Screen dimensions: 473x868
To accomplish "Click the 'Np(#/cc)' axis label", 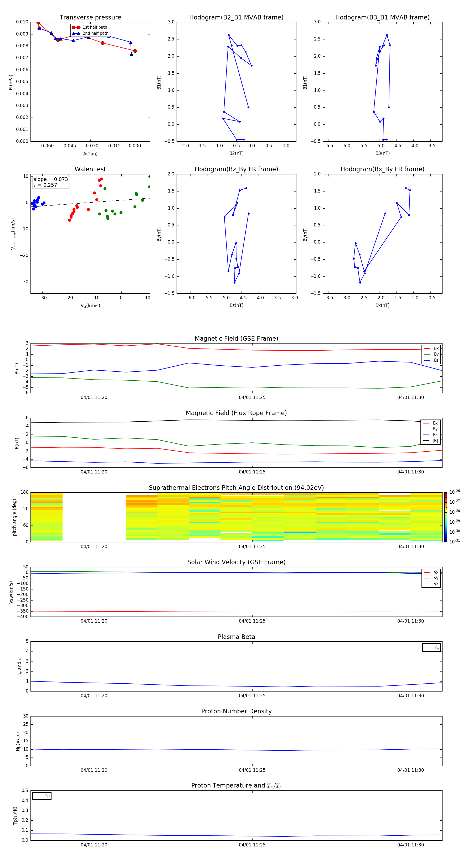I will (18, 741).
